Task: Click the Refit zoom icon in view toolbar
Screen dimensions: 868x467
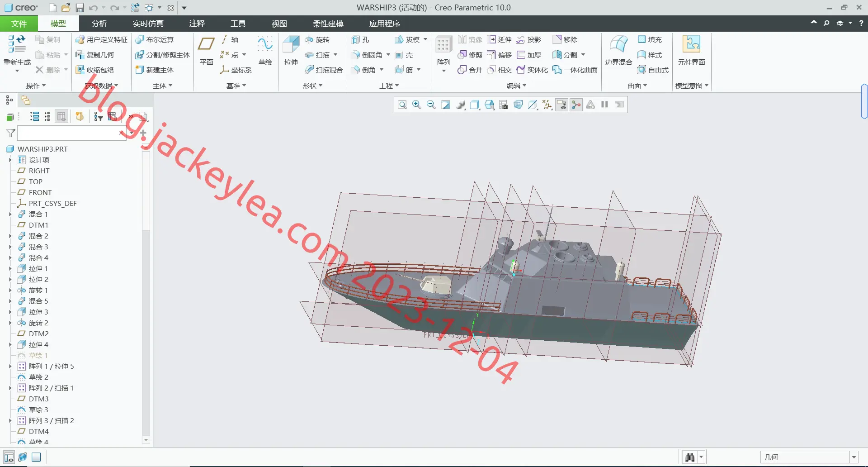Action: [x=402, y=105]
